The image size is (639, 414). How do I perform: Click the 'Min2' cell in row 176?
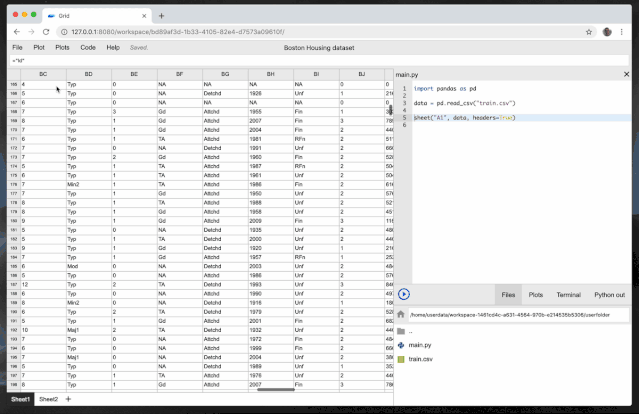(88, 184)
